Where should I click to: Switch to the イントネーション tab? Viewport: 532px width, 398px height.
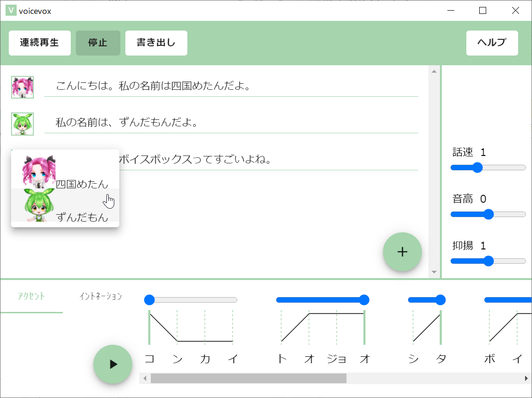(100, 296)
